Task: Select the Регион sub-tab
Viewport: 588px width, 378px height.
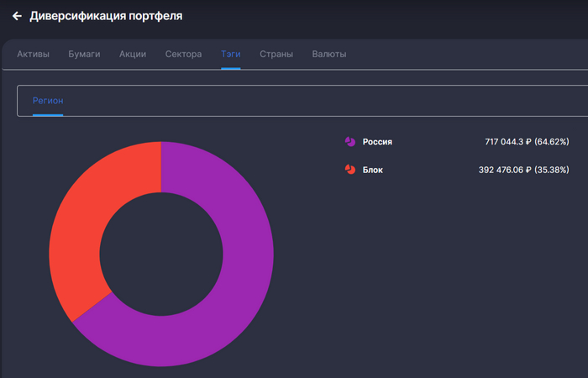Action: (48, 101)
